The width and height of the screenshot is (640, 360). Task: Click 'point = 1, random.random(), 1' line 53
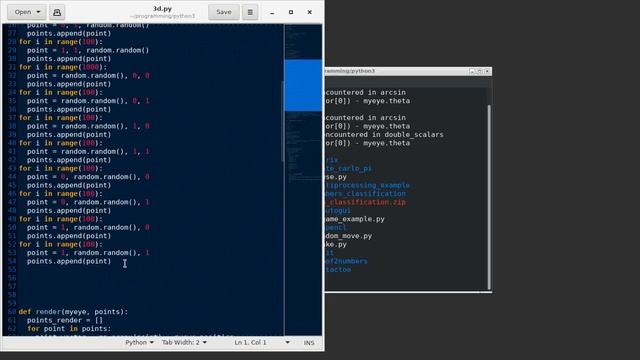pyautogui.click(x=88, y=253)
